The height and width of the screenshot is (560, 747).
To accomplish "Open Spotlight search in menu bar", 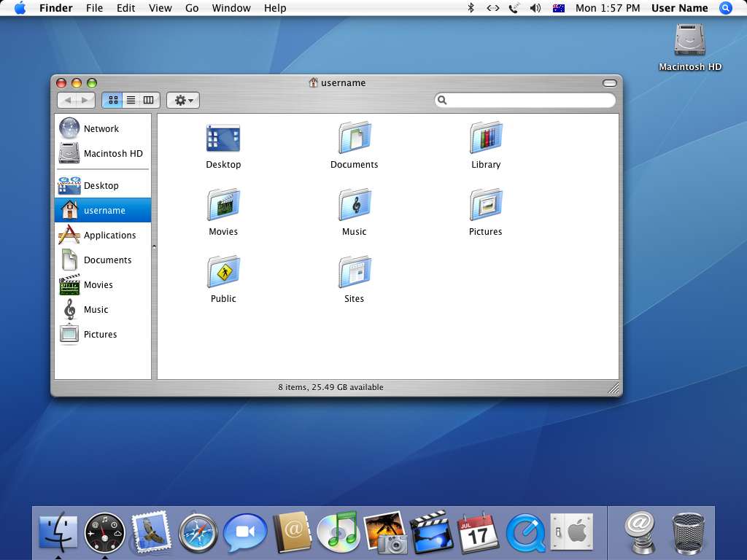I will tap(726, 8).
